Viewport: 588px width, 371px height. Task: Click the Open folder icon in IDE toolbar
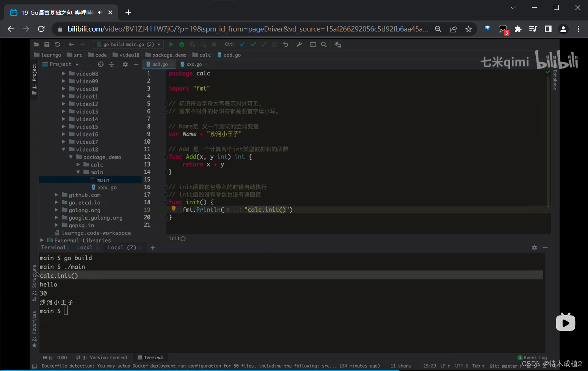(x=36, y=44)
